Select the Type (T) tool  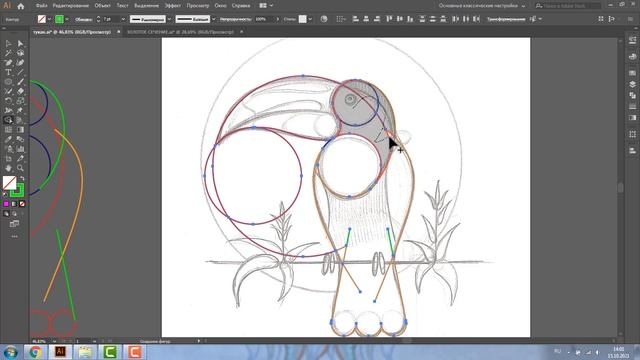8,72
